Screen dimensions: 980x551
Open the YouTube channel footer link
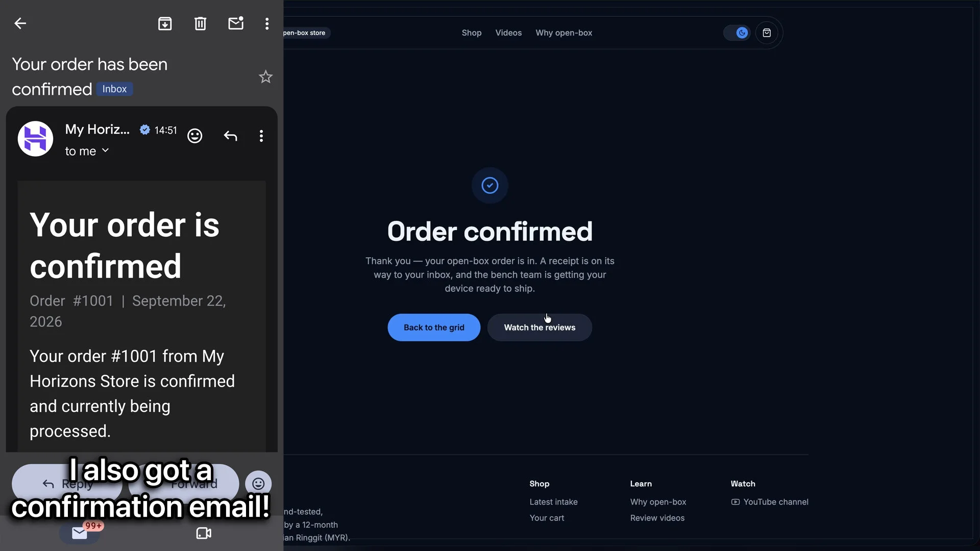tap(770, 502)
